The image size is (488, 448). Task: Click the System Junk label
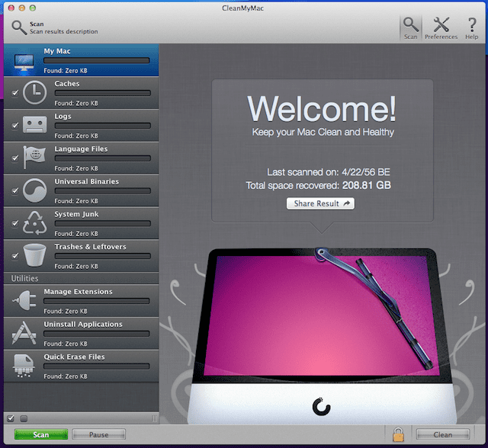tap(76, 214)
